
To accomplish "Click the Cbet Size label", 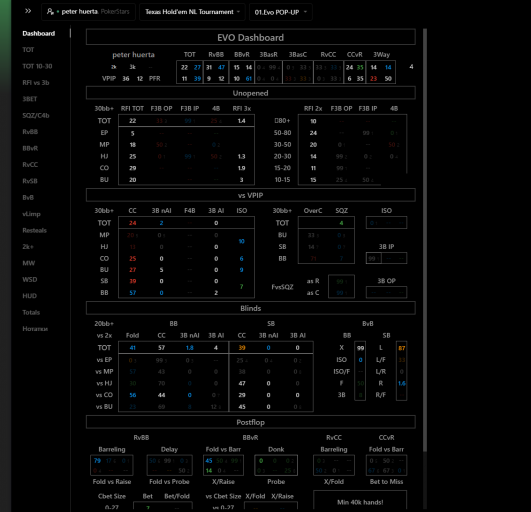I will coord(112,496).
